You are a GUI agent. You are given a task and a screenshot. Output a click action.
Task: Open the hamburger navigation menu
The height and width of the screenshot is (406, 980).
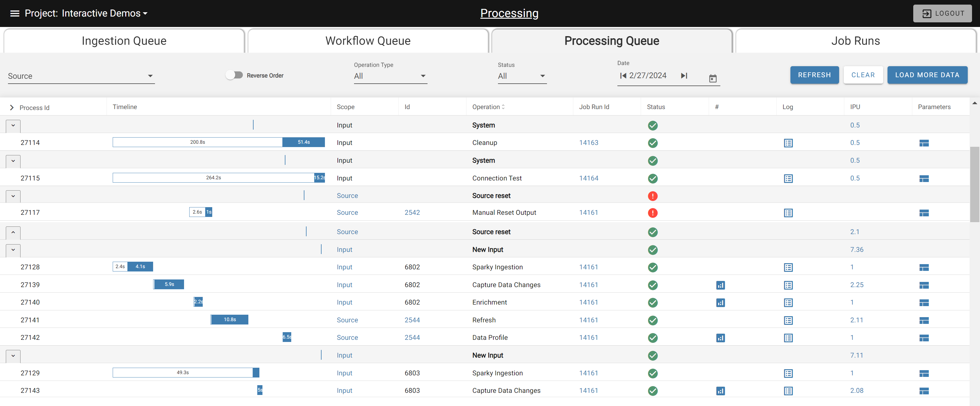coord(14,13)
